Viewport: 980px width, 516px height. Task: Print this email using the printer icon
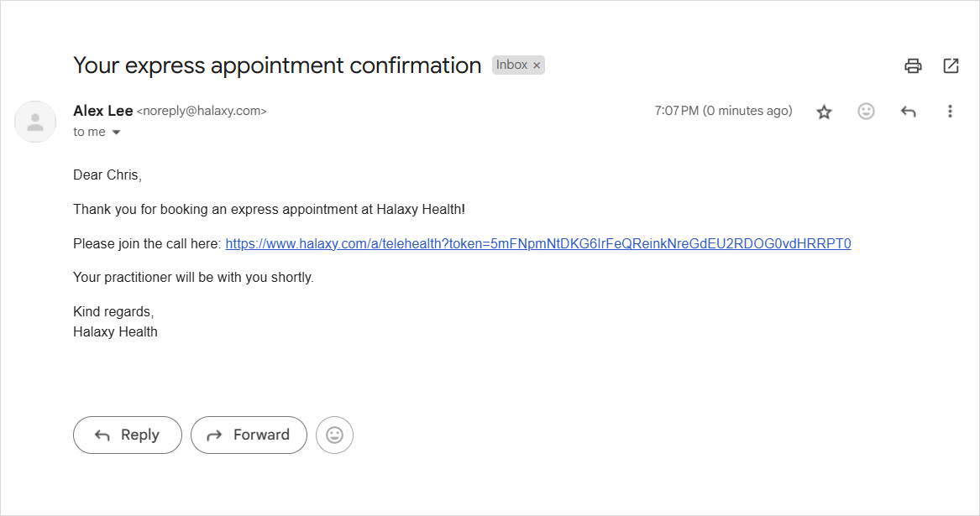tap(913, 65)
